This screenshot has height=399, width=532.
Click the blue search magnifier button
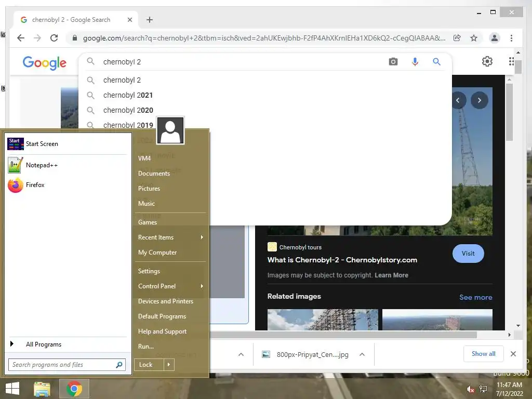pyautogui.click(x=436, y=62)
